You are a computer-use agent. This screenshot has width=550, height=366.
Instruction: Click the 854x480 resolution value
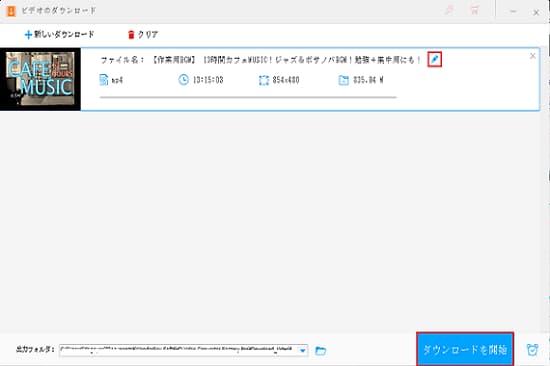pos(286,80)
